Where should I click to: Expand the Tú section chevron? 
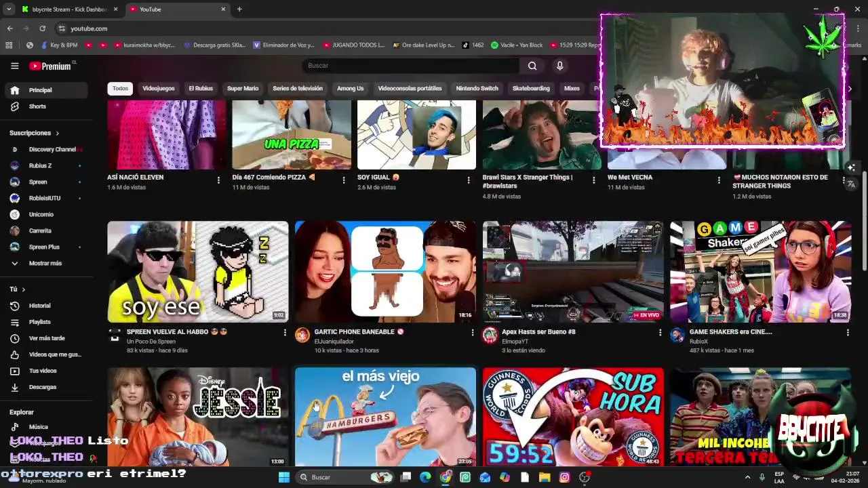(23, 289)
